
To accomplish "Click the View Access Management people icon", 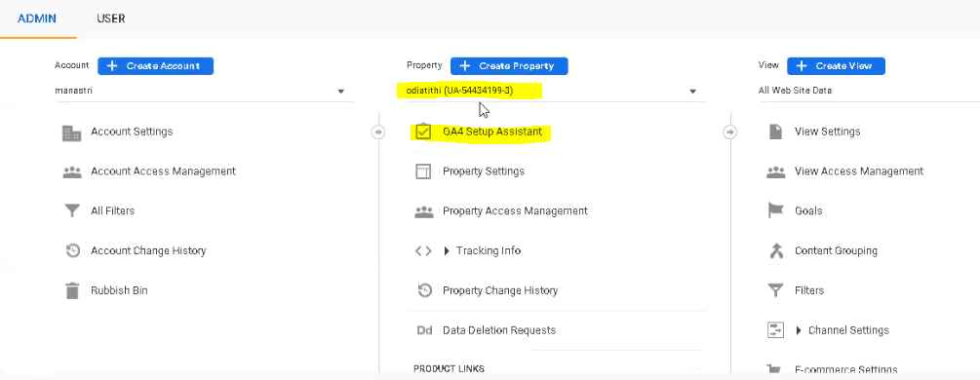I will pyautogui.click(x=775, y=171).
